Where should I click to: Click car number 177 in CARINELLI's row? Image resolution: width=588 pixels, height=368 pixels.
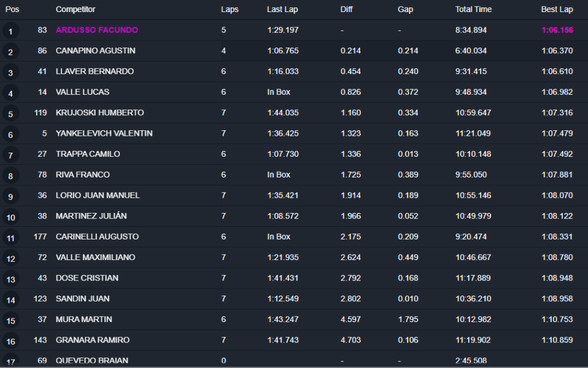click(40, 237)
